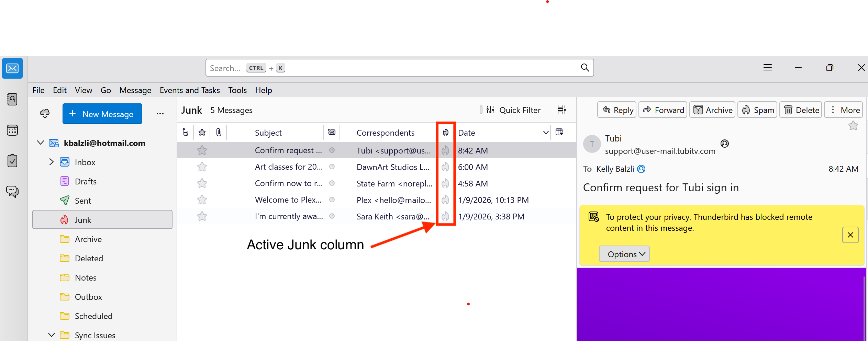Expand the Inbox folder
Screen dimensions: 868x341
52,162
